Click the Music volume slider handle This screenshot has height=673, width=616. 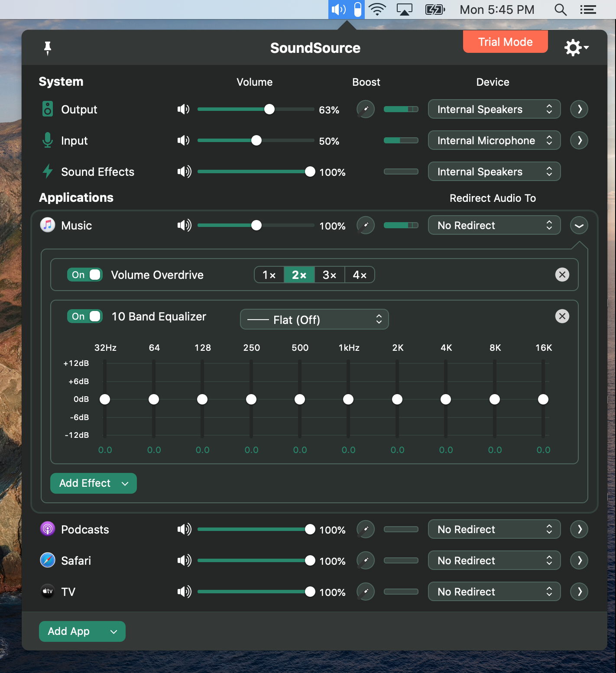[x=256, y=225]
